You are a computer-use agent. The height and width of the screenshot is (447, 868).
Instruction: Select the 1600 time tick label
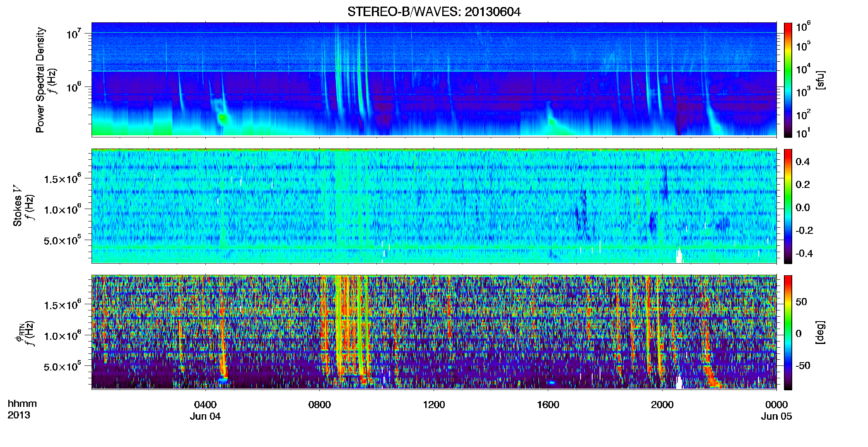click(x=548, y=405)
